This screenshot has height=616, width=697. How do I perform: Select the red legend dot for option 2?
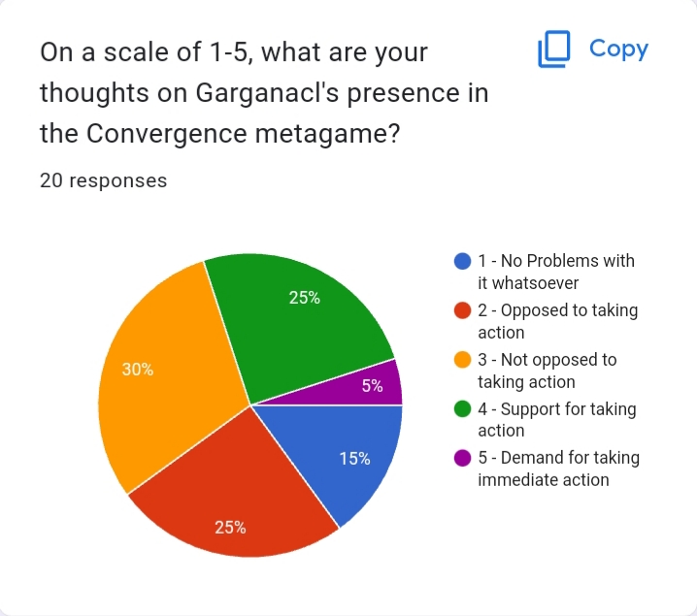(462, 310)
